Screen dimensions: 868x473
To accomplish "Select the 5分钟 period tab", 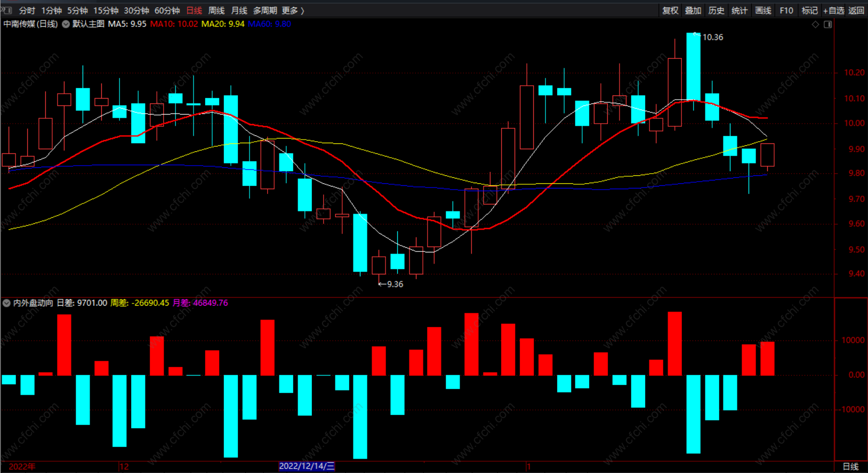I will click(x=77, y=11).
